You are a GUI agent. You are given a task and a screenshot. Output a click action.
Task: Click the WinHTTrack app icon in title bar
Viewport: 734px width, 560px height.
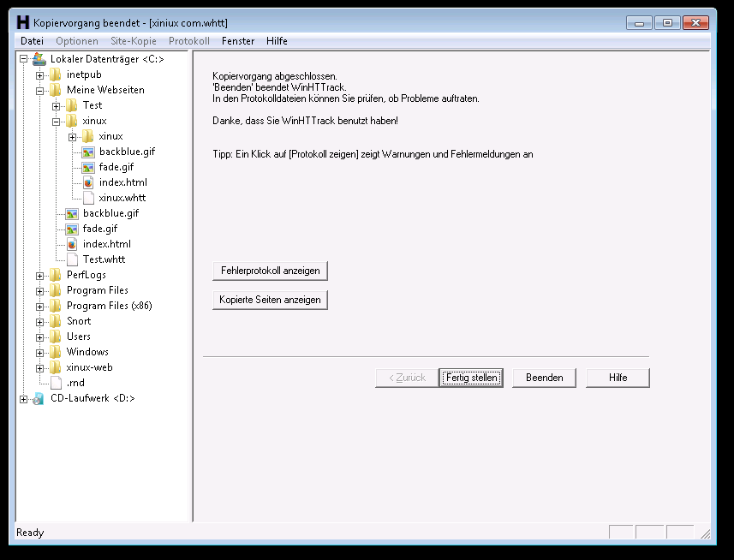point(22,22)
